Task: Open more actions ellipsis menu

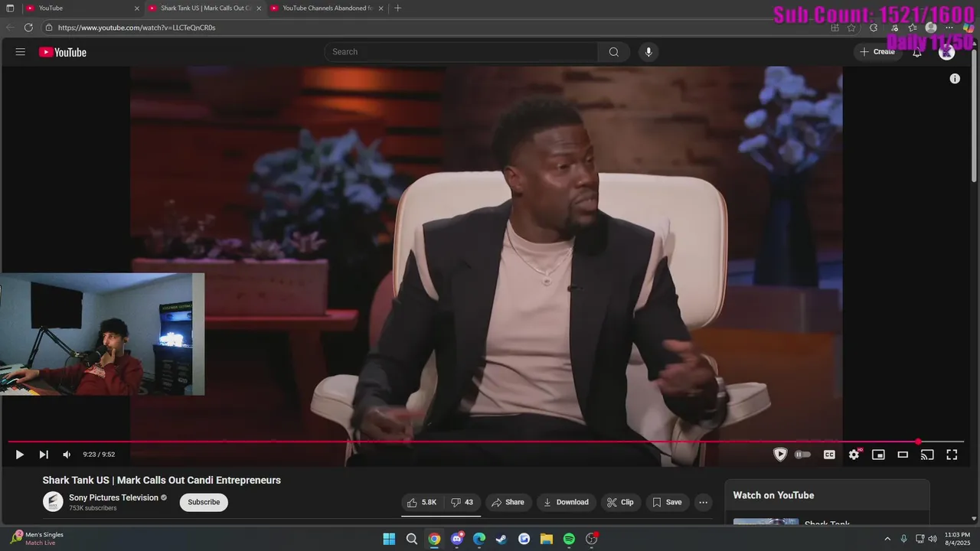Action: coord(703,502)
